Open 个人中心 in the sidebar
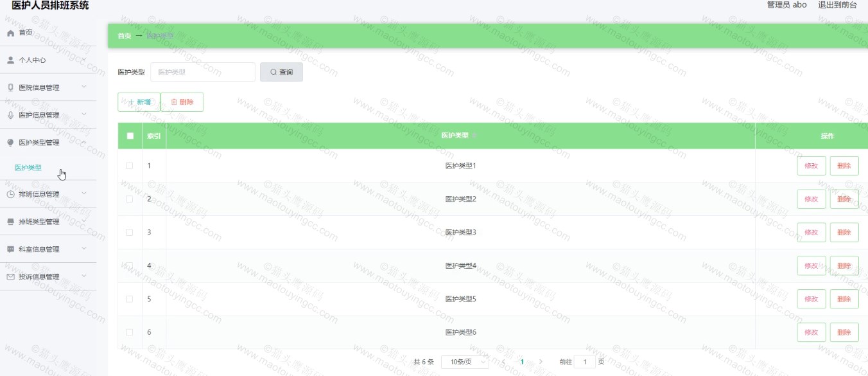 click(x=48, y=60)
